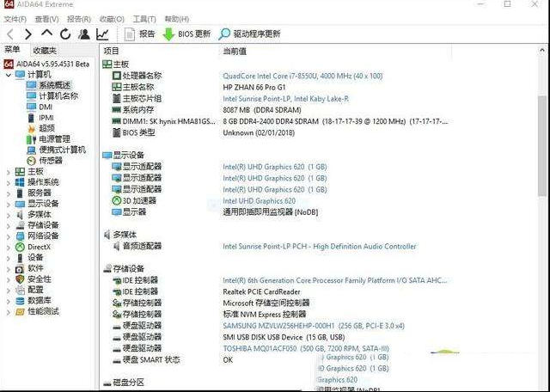Expand the 主板 tree node

click(x=9, y=172)
